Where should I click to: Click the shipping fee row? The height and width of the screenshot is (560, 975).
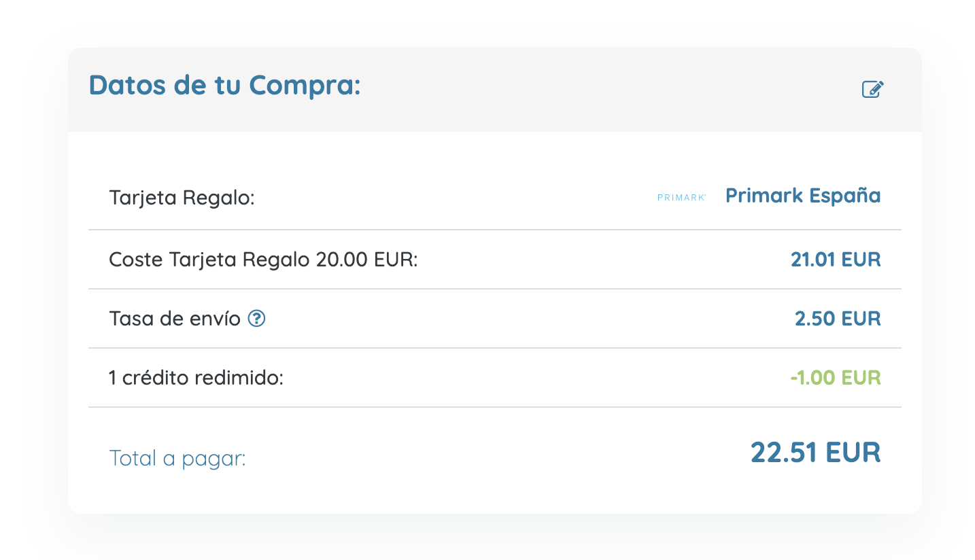[495, 319]
